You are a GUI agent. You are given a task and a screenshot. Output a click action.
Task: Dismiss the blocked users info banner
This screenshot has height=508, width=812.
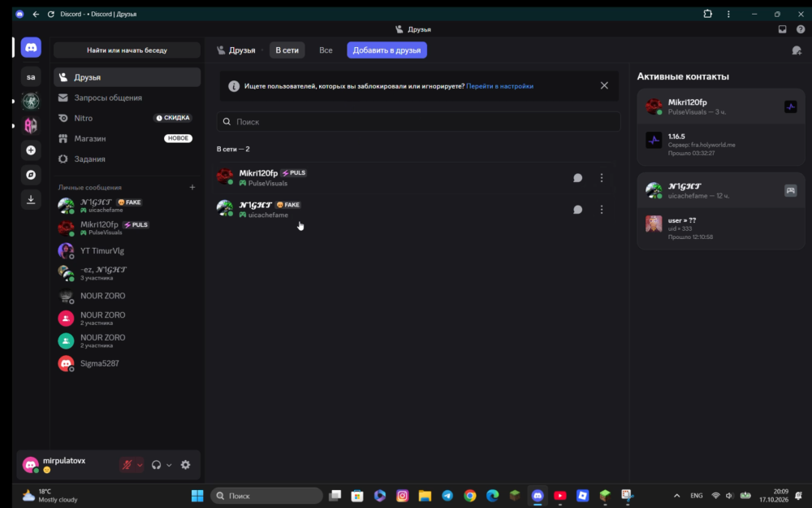(x=604, y=85)
